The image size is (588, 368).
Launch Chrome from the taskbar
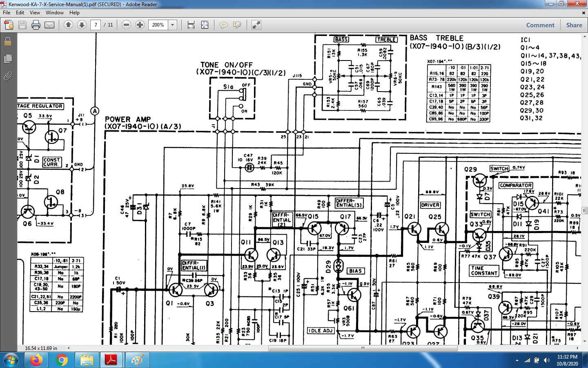coord(62,360)
